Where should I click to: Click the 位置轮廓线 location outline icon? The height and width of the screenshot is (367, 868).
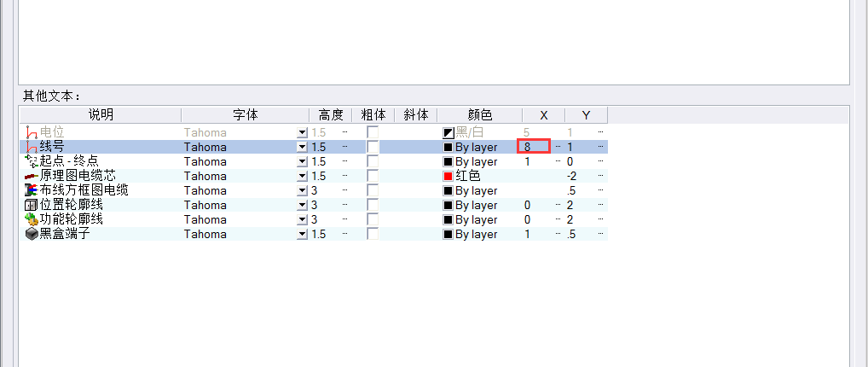click(32, 205)
